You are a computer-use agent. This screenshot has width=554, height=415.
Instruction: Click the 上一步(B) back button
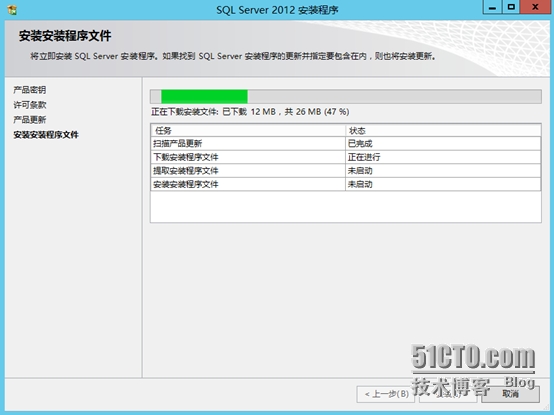[385, 394]
